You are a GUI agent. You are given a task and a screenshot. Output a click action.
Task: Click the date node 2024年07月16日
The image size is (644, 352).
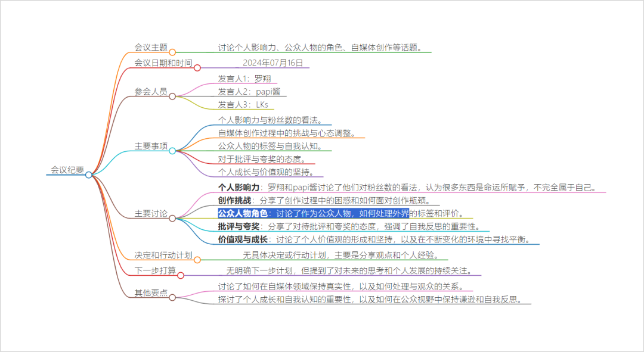pyautogui.click(x=273, y=63)
